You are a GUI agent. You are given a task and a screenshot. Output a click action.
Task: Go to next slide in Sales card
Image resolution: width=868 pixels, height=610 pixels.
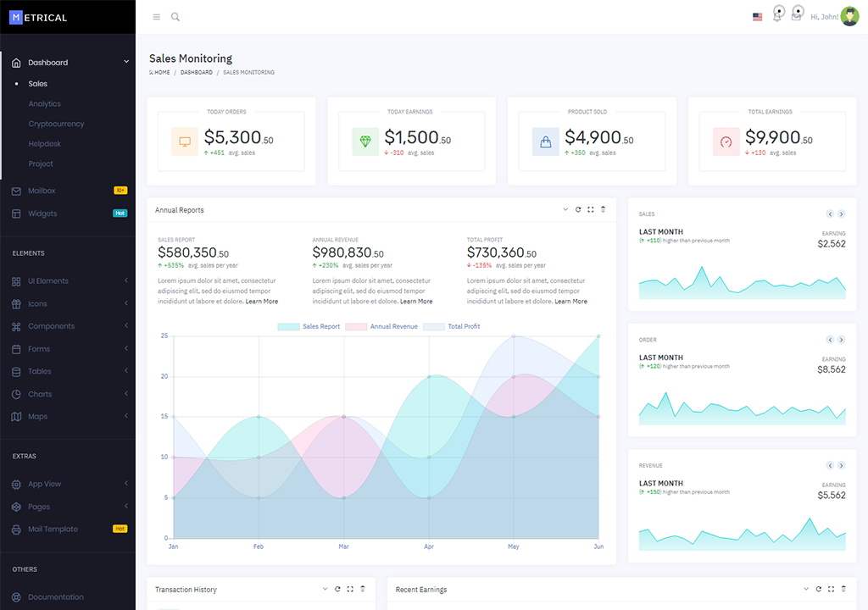(x=841, y=214)
